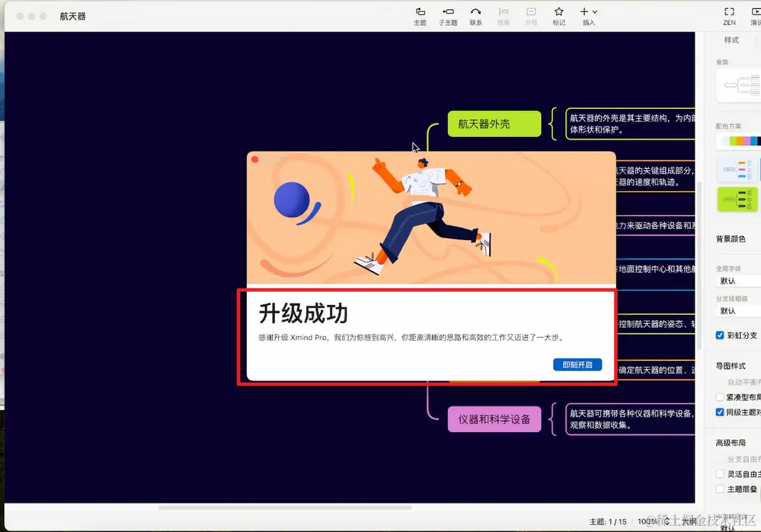This screenshot has width=761, height=532.
Task: Insert a subtopic using 子主题 icon
Action: pyautogui.click(x=448, y=16)
